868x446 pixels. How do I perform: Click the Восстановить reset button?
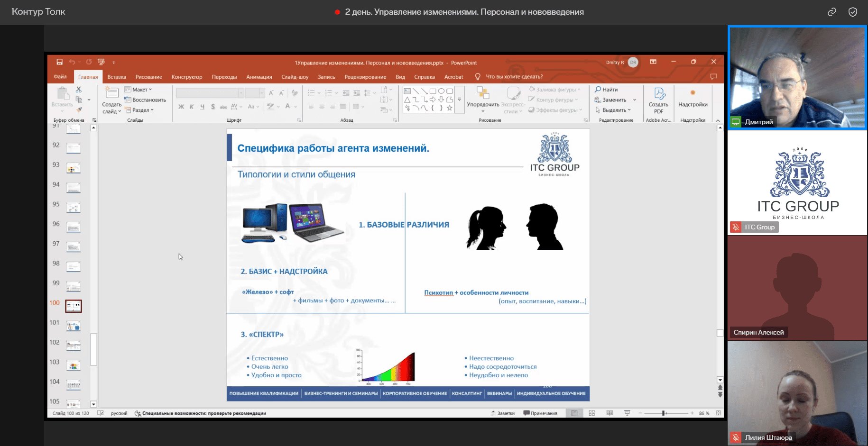click(145, 100)
